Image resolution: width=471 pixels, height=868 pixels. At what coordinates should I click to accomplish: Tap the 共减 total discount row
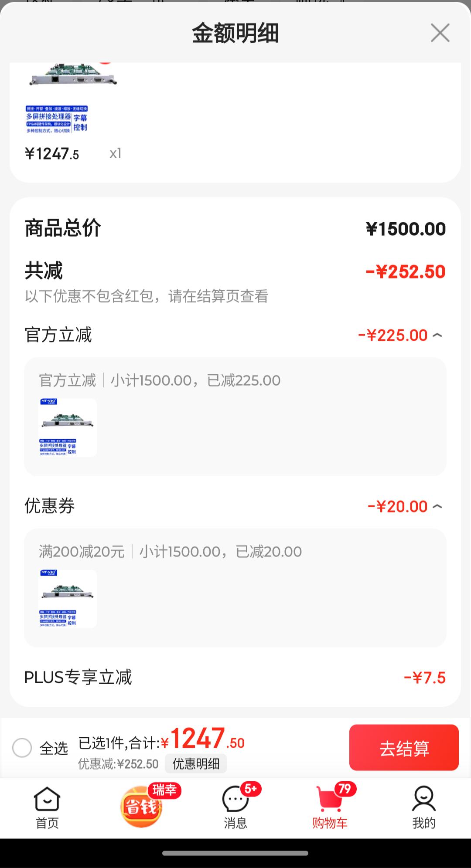[x=235, y=271]
